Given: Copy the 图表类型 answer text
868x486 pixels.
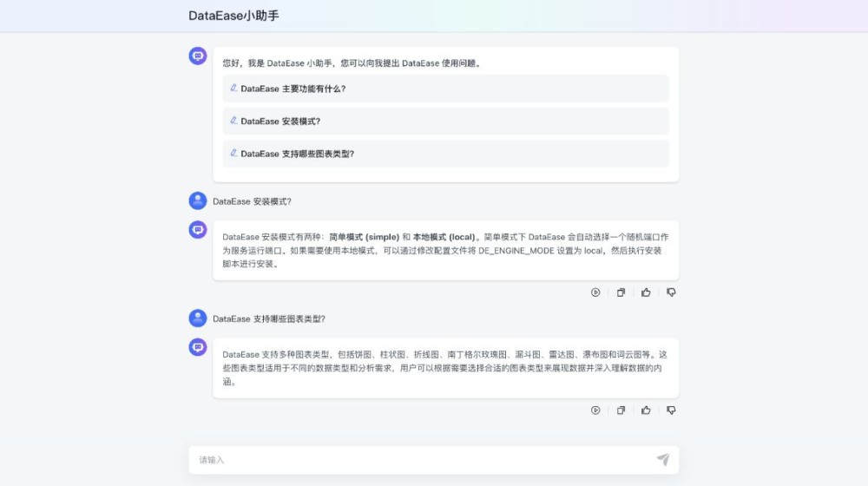Looking at the screenshot, I should pos(621,410).
